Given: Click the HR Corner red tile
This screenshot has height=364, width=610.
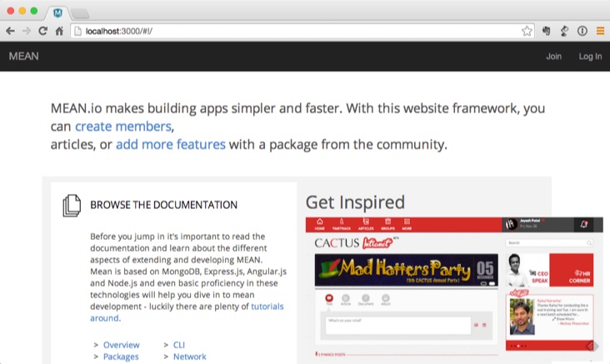Looking at the screenshot, I should [572, 270].
